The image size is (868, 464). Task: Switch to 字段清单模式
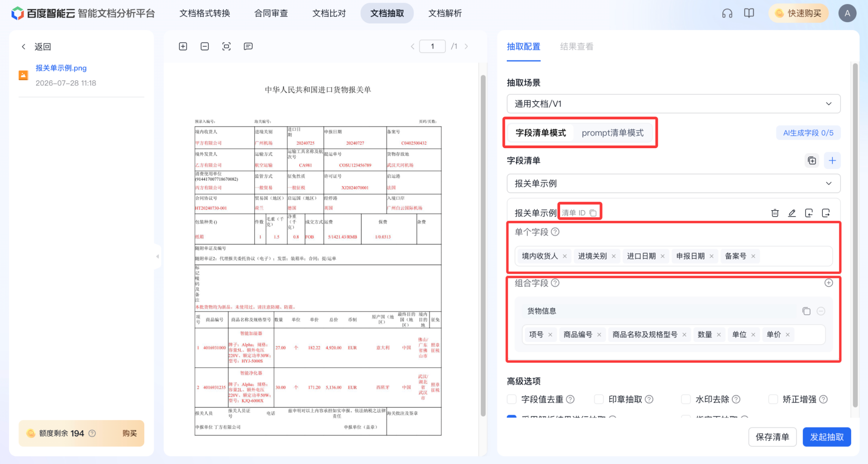coord(541,133)
